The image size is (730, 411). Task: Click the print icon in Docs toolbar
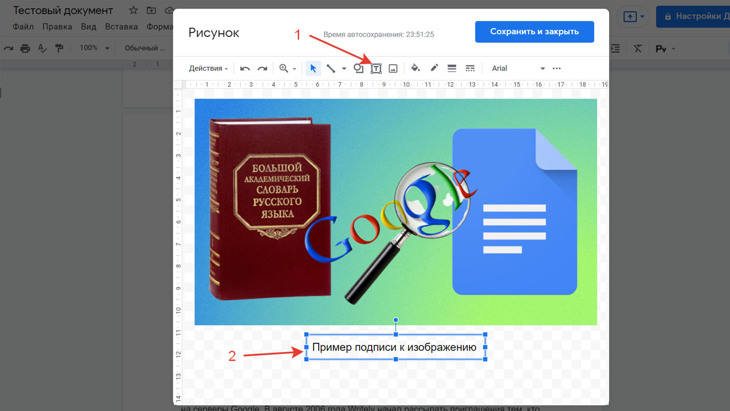tap(25, 48)
